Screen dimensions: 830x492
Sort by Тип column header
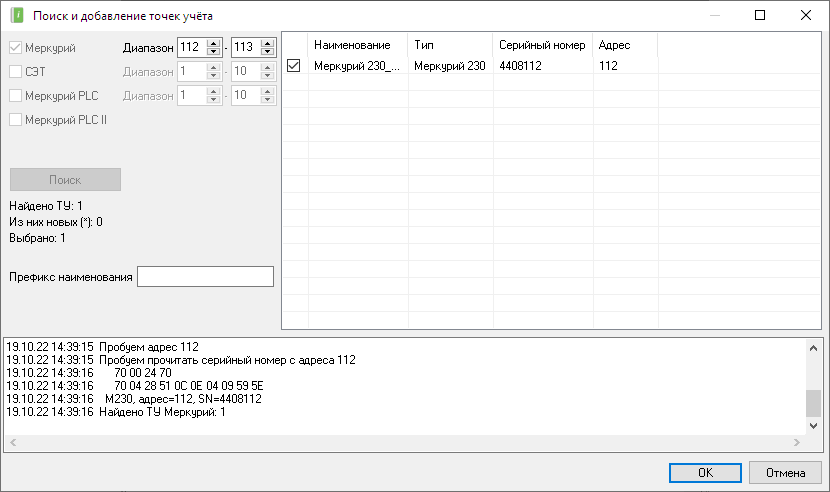click(x=450, y=45)
